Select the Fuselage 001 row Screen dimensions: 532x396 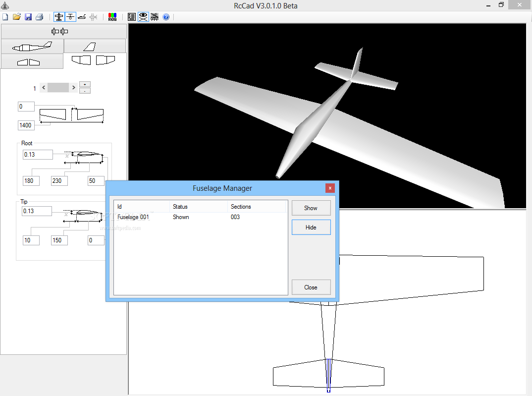coord(201,217)
